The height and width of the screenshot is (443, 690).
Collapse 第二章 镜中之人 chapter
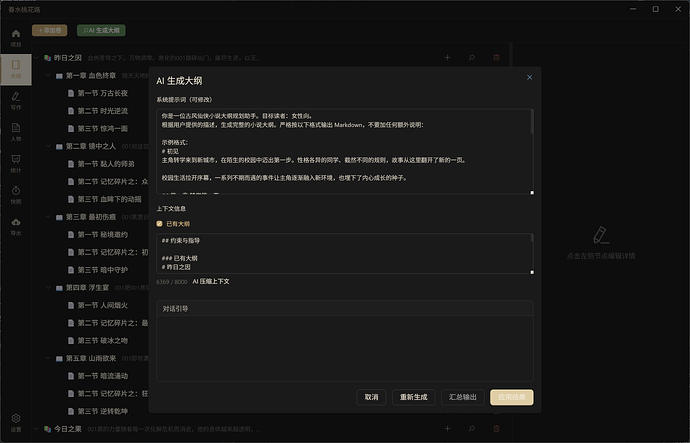pyautogui.click(x=48, y=146)
